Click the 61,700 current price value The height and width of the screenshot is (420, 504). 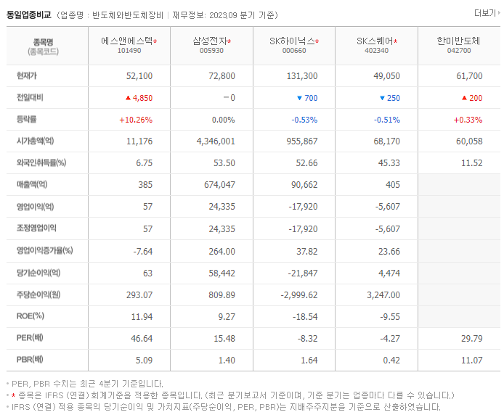(x=469, y=76)
